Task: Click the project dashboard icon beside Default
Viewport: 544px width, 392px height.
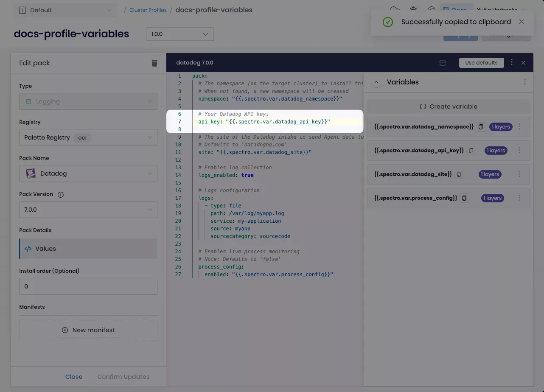Action: (x=22, y=10)
